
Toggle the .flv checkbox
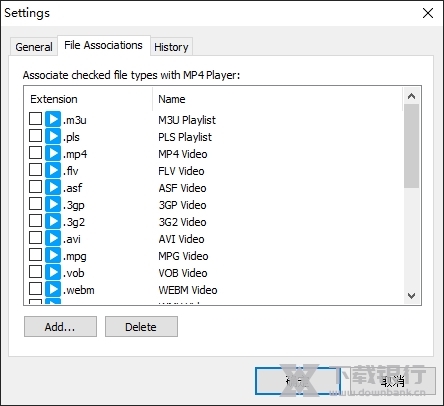(35, 170)
